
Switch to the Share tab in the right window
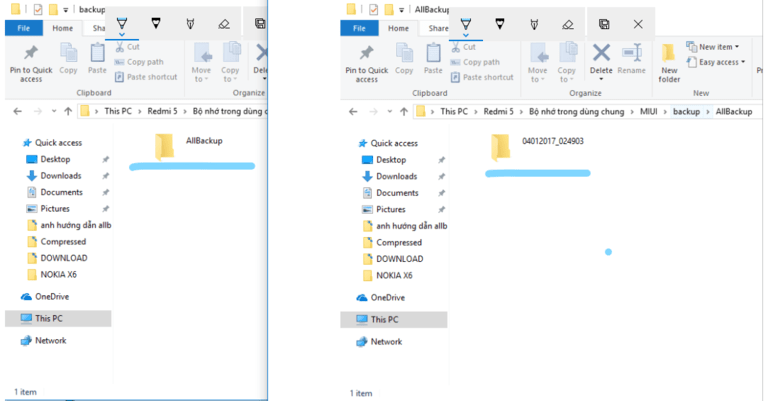pyautogui.click(x=438, y=28)
